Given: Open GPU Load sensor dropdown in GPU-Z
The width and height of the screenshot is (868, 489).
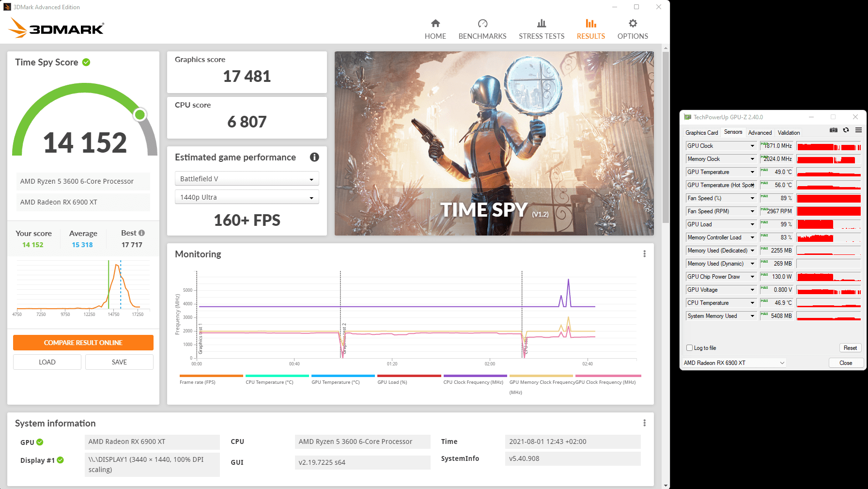Looking at the screenshot, I should (x=721, y=224).
